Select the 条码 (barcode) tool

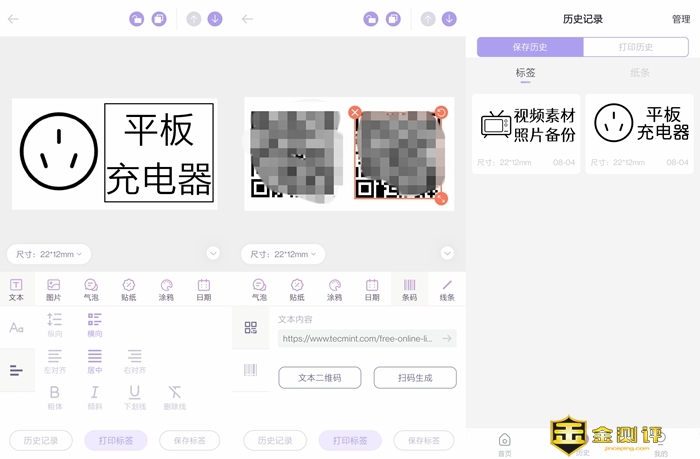[x=409, y=289]
